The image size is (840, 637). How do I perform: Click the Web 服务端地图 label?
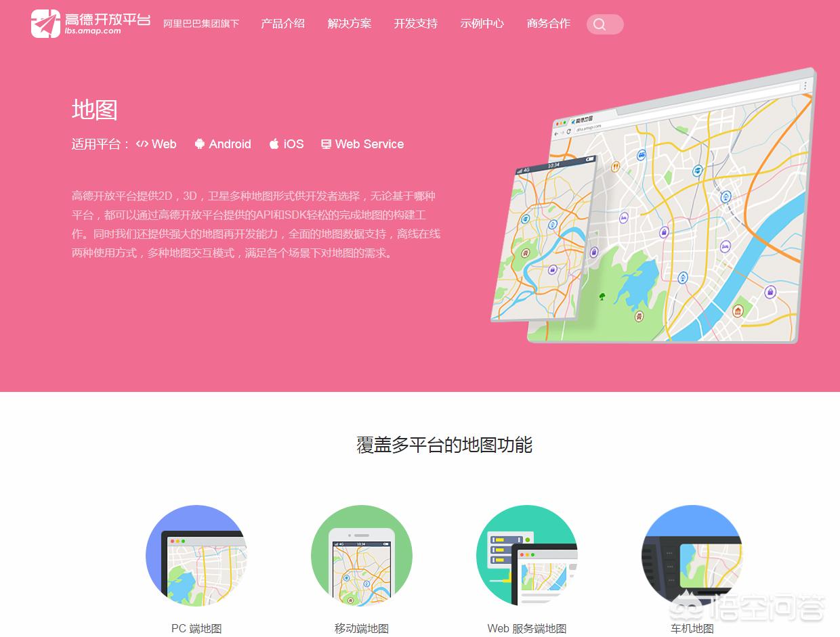[x=527, y=629]
